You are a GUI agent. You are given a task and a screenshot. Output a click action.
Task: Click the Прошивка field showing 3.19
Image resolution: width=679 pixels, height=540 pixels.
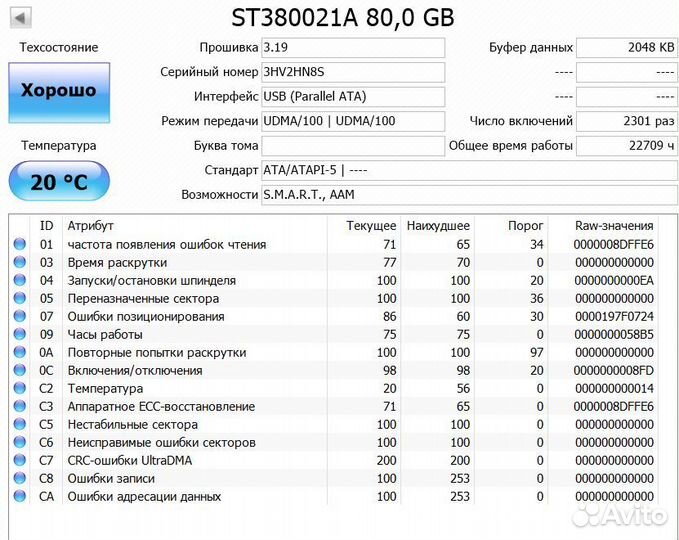click(353, 48)
